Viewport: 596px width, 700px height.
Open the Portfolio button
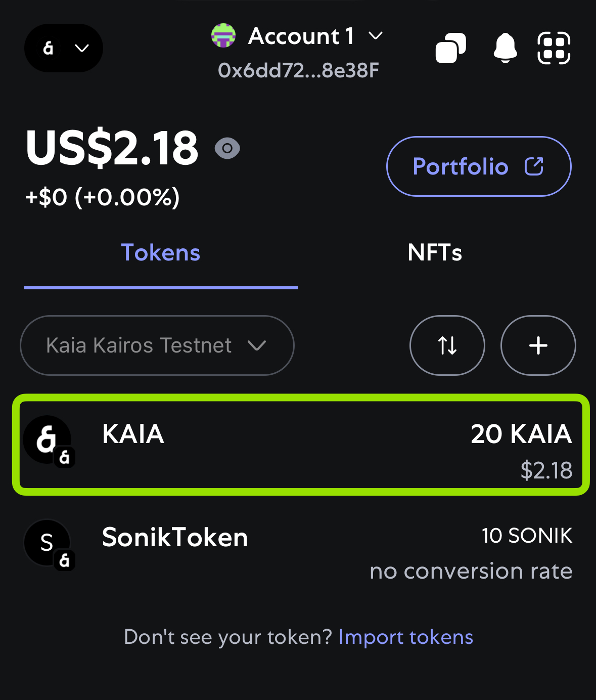[x=479, y=166]
